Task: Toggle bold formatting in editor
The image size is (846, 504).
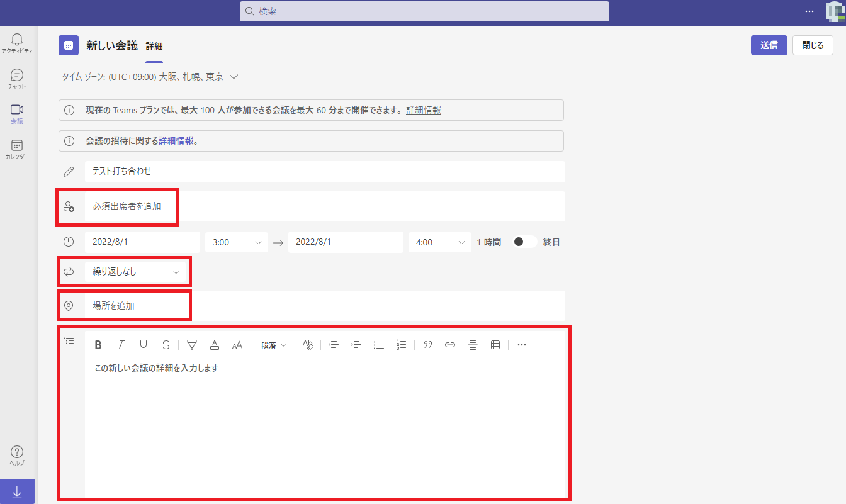Action: click(98, 345)
